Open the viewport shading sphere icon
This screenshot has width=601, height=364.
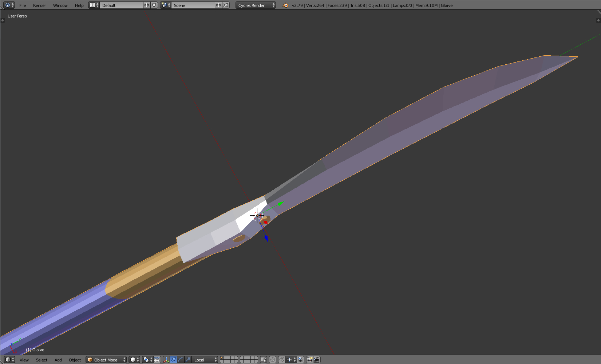point(134,360)
